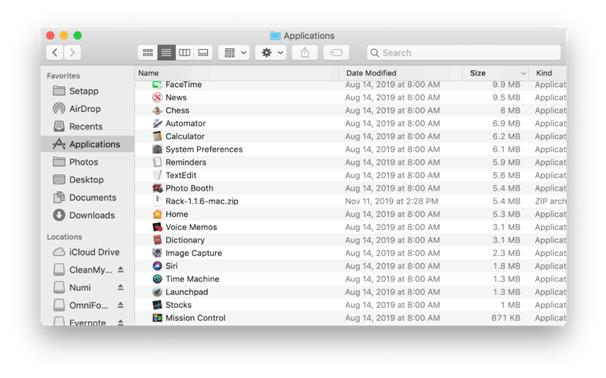Viewport: 606px width, 378px height.
Task: Click the Stocks app icon
Action: coord(157,305)
